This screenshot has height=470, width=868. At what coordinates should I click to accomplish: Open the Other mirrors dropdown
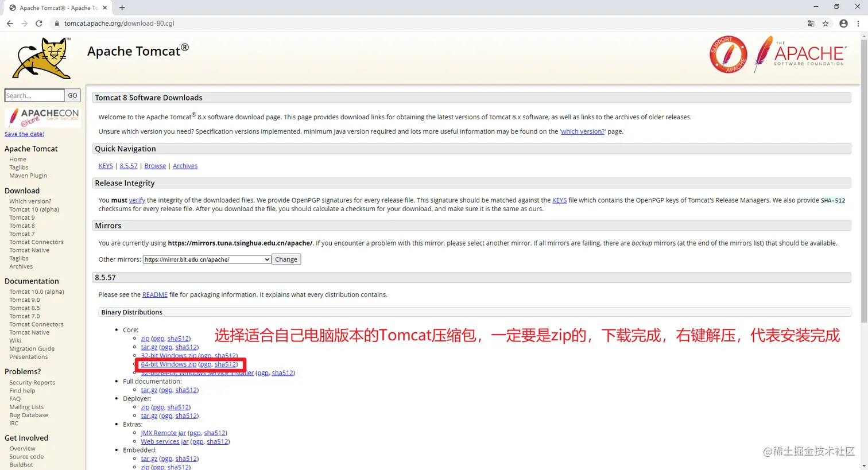207,259
